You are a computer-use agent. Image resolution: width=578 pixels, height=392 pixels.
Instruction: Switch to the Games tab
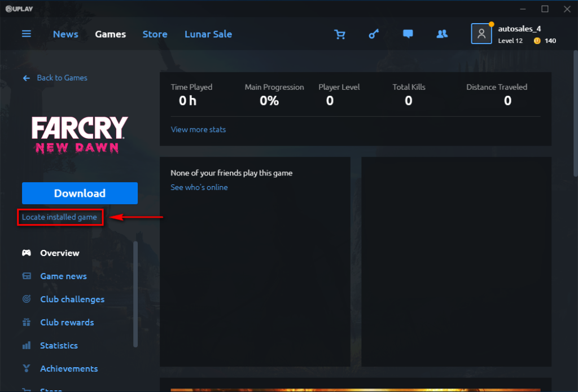[x=111, y=34]
